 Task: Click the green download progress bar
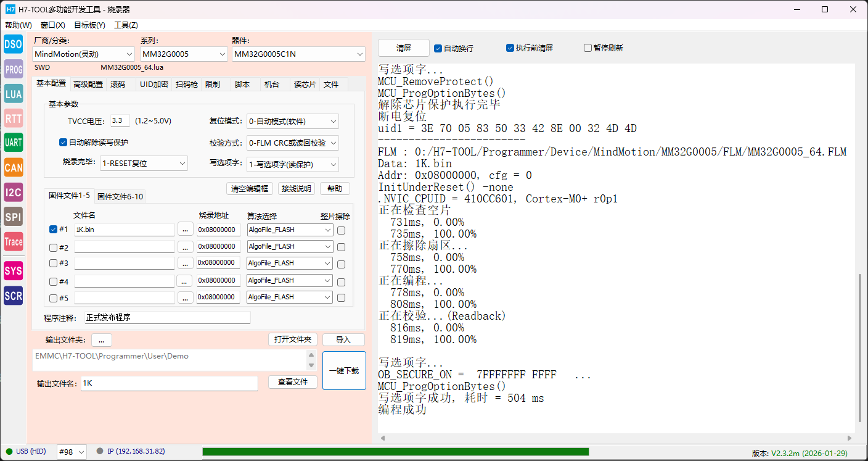click(395, 452)
